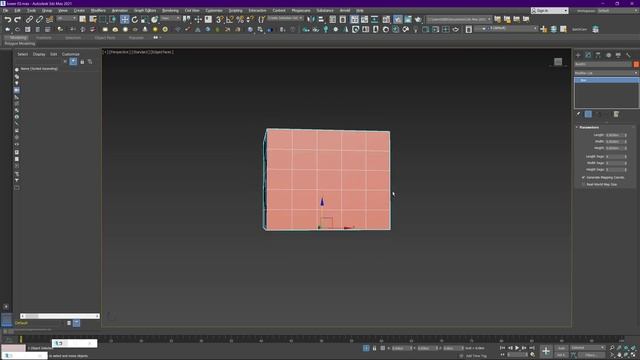Open the Workspaces dropdown
The image size is (640, 360).
click(618, 11)
